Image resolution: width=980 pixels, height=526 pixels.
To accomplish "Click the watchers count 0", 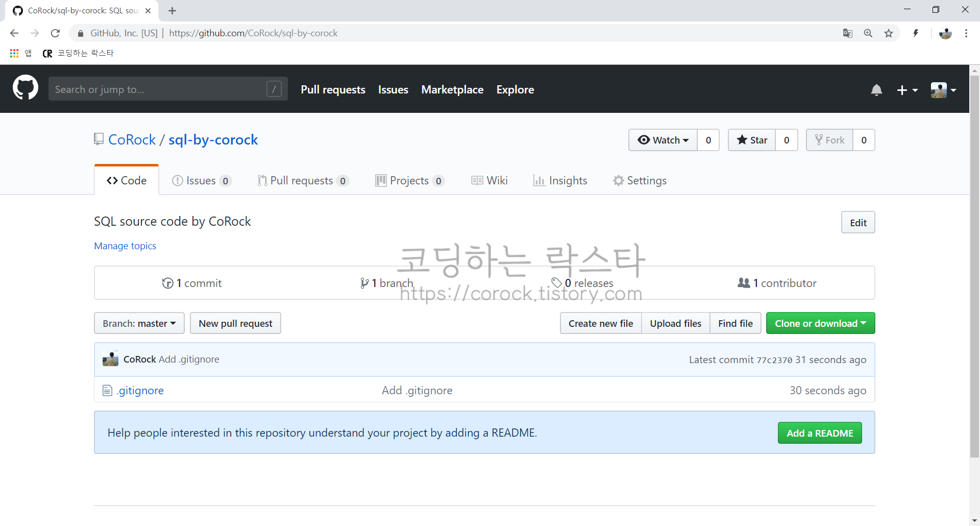I will 708,140.
